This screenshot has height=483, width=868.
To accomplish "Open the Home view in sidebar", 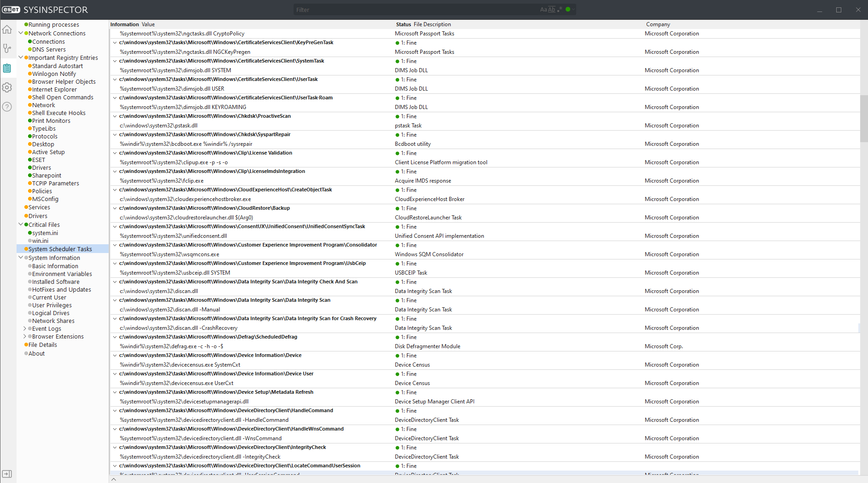I will 7,30.
